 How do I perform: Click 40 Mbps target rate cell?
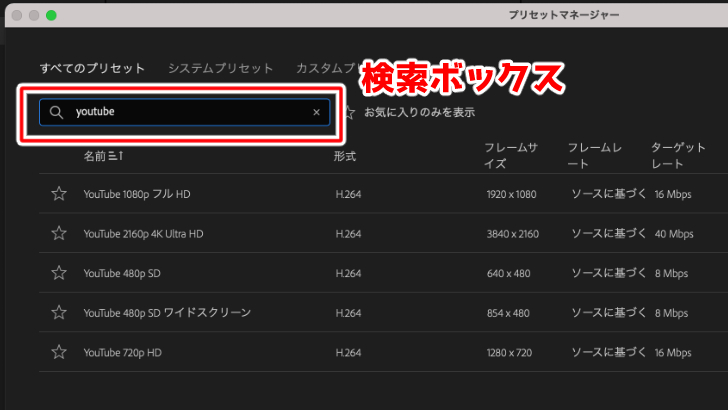coord(674,234)
